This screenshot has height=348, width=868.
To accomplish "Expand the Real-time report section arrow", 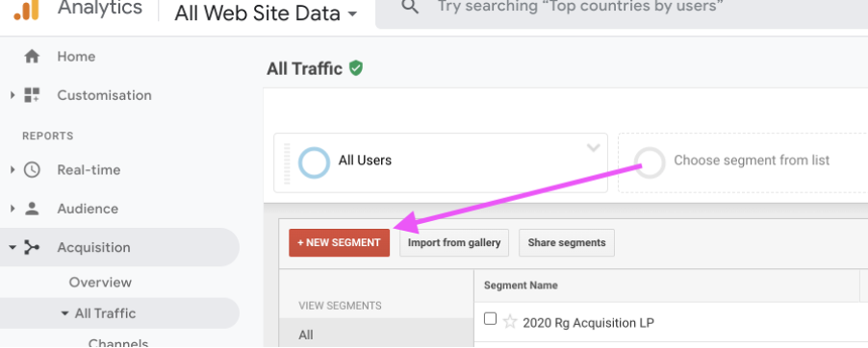I will (13, 170).
